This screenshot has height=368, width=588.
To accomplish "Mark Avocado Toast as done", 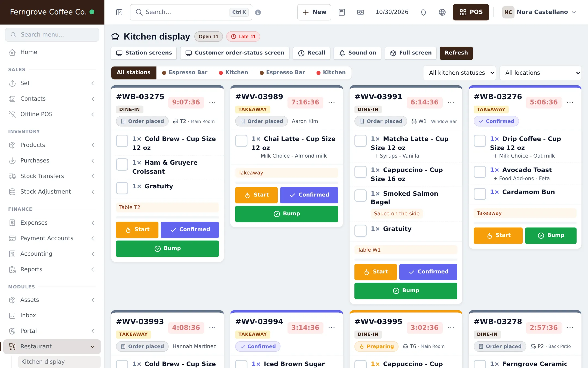I will [x=480, y=172].
